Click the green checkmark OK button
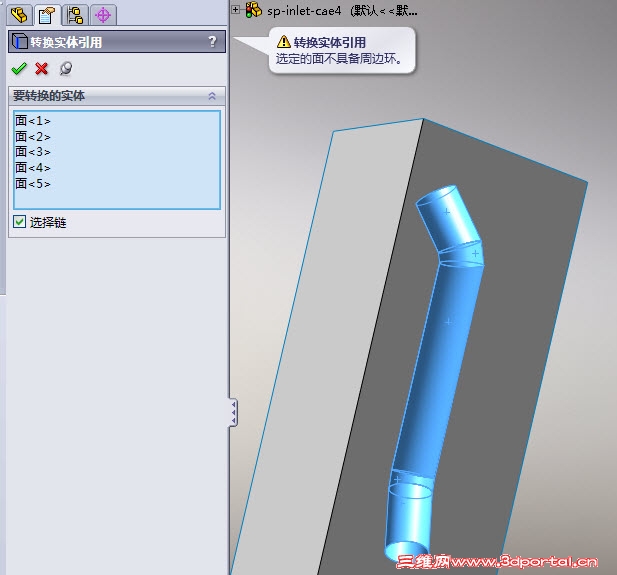 (x=19, y=68)
